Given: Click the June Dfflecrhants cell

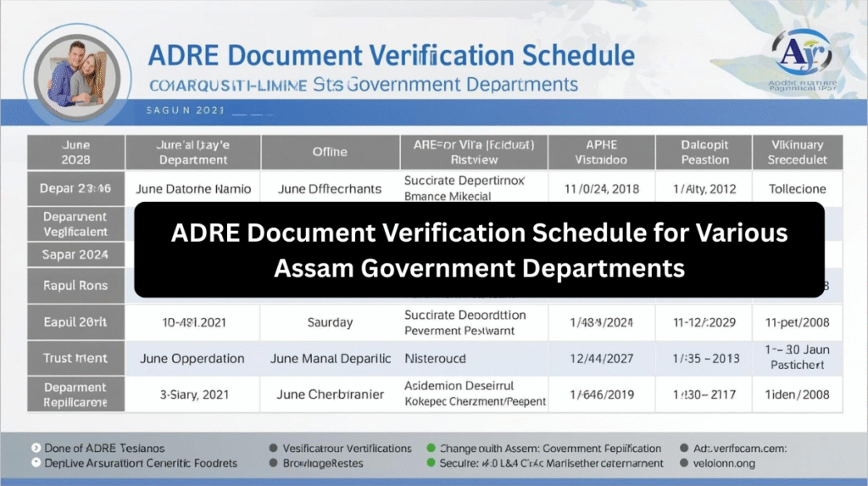Looking at the screenshot, I should coord(330,189).
